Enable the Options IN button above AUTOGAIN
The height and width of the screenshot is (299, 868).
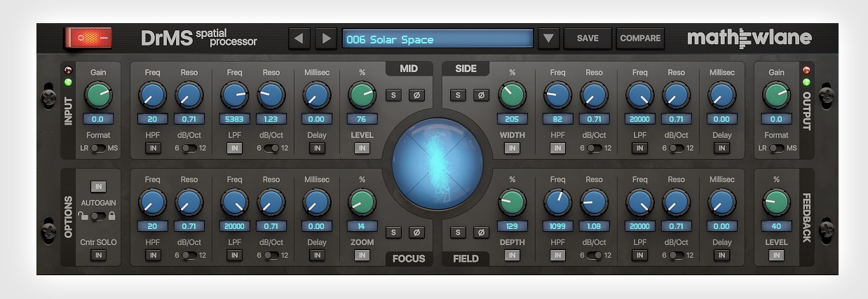click(97, 187)
